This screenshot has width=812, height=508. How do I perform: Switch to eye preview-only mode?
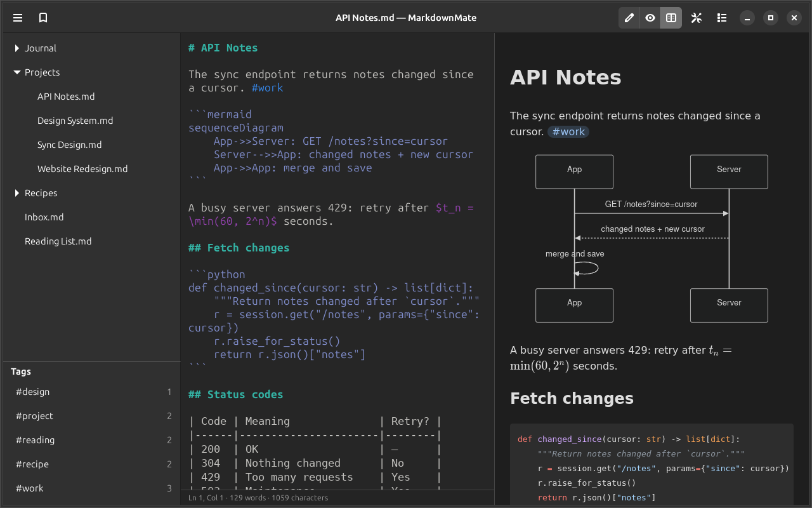(x=650, y=18)
